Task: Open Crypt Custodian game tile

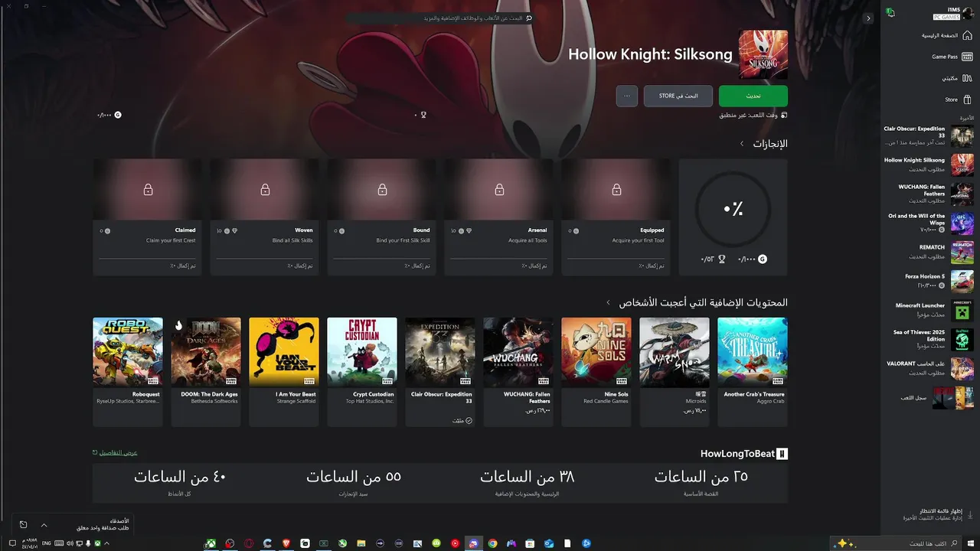Action: pos(362,371)
